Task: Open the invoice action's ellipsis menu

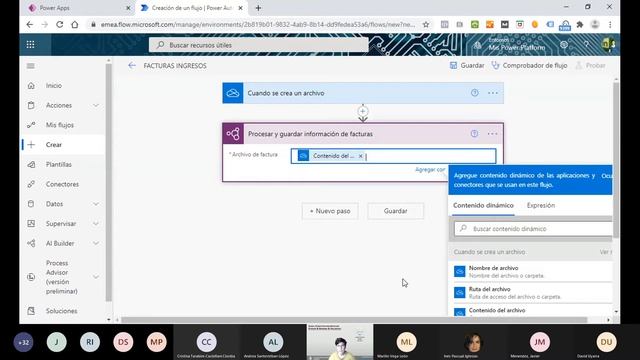Action: pyautogui.click(x=492, y=133)
